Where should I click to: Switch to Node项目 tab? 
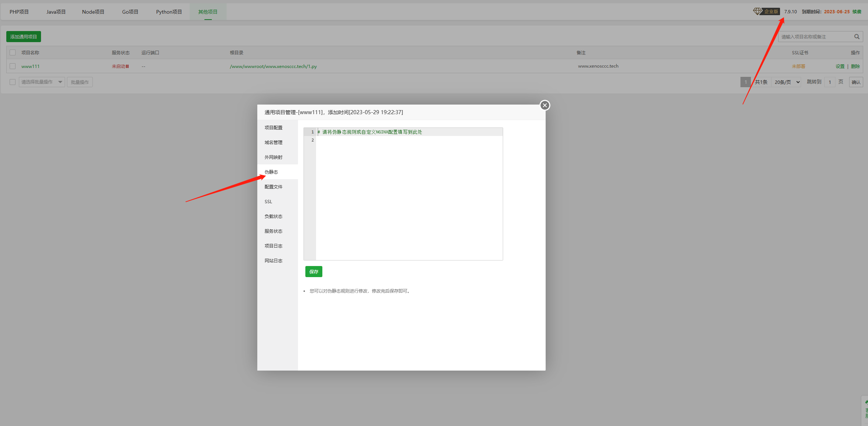click(x=93, y=12)
